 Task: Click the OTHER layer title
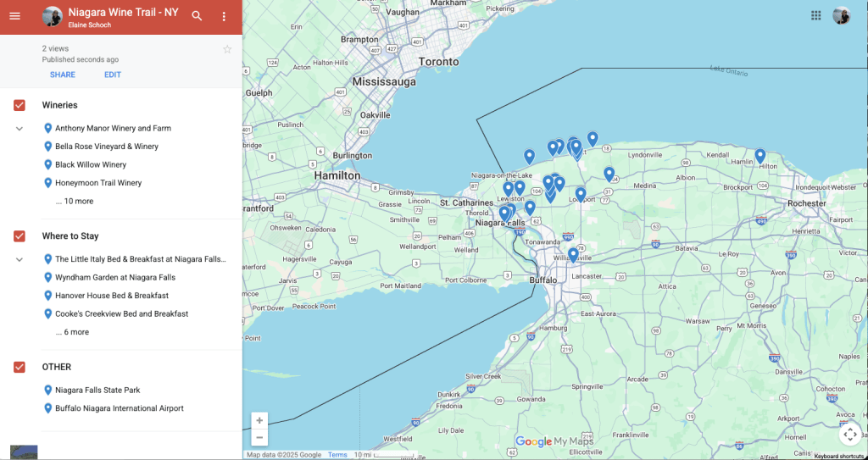(x=57, y=367)
